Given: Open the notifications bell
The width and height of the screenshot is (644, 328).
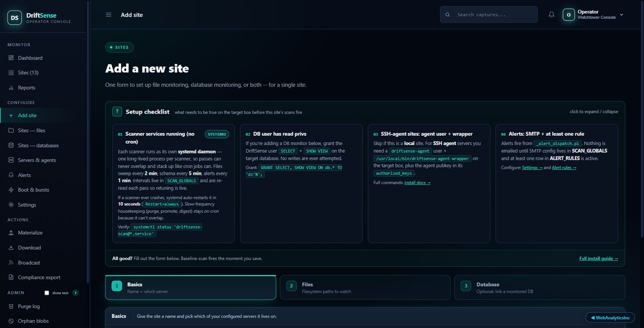Looking at the screenshot, I should coord(551,15).
